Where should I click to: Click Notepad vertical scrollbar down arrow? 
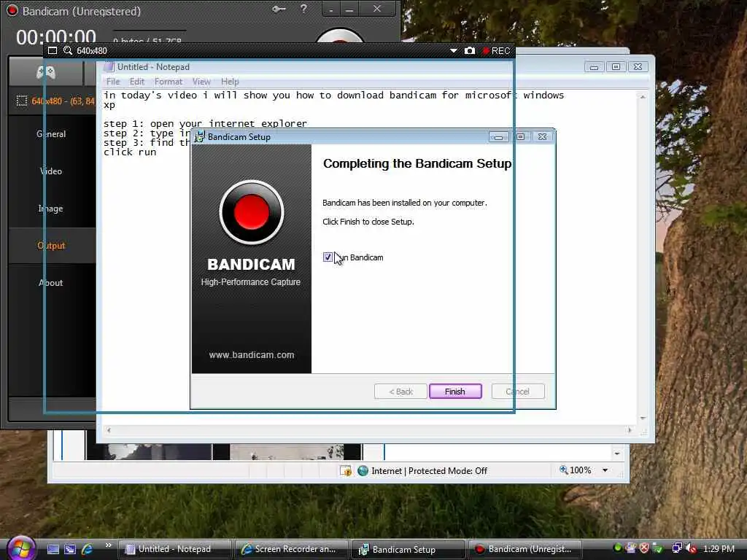pos(643,419)
